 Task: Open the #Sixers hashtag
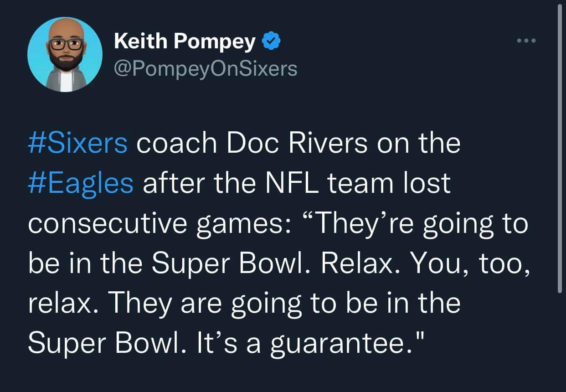pos(78,143)
